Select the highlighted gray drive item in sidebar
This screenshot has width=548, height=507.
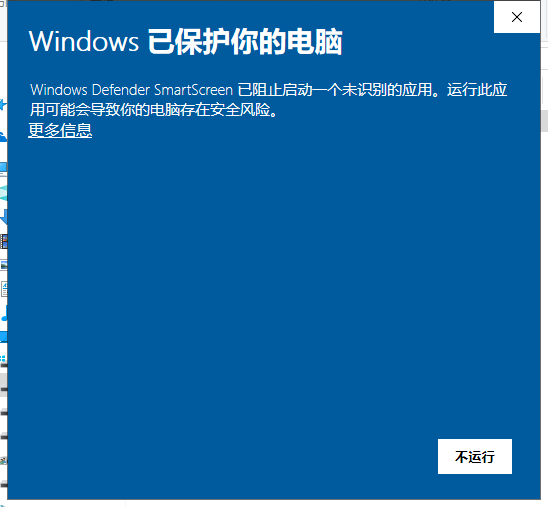pyautogui.click(x=3, y=384)
